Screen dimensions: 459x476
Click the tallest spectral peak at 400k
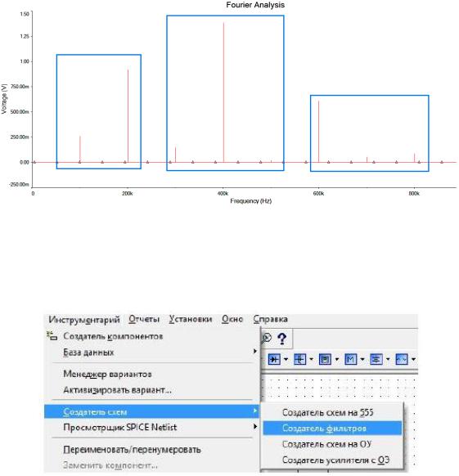pyautogui.click(x=223, y=92)
